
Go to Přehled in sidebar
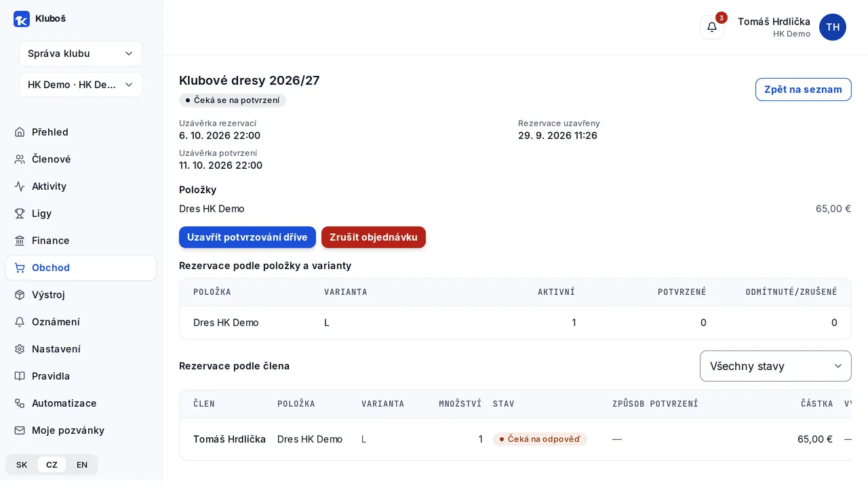81,132
